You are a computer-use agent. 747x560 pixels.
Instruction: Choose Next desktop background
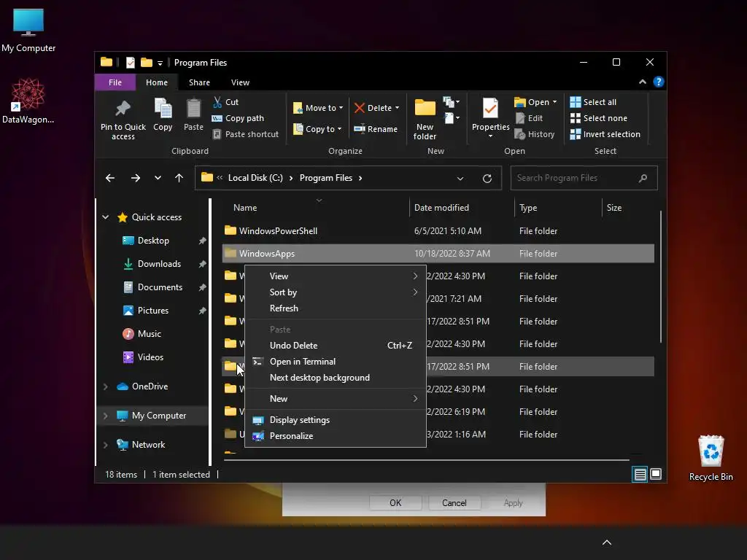(336, 378)
